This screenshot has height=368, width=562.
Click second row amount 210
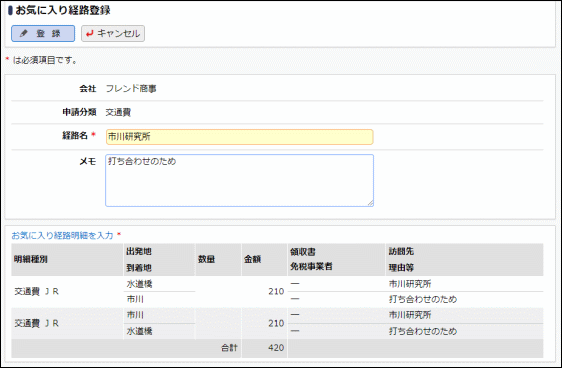click(276, 324)
